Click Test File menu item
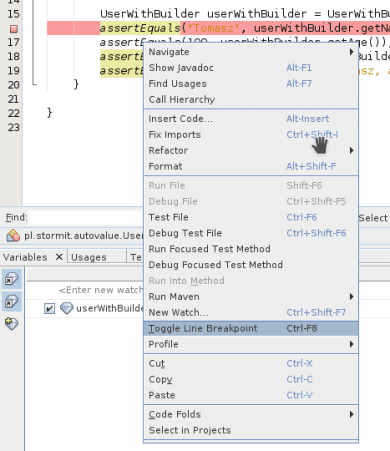 pyautogui.click(x=251, y=217)
